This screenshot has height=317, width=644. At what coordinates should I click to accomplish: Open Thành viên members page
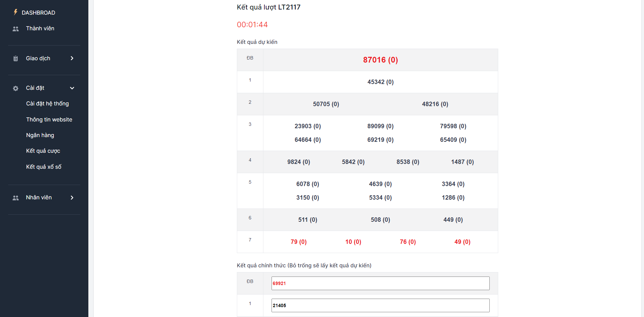click(x=40, y=29)
